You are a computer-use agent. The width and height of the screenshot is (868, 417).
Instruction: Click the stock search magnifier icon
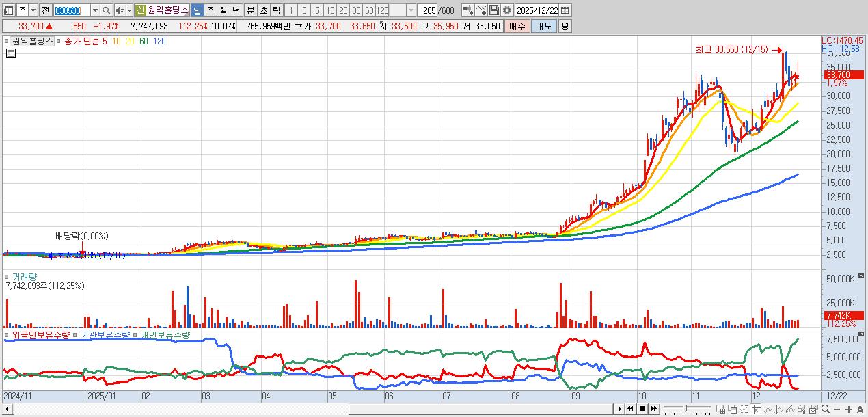[x=107, y=10]
